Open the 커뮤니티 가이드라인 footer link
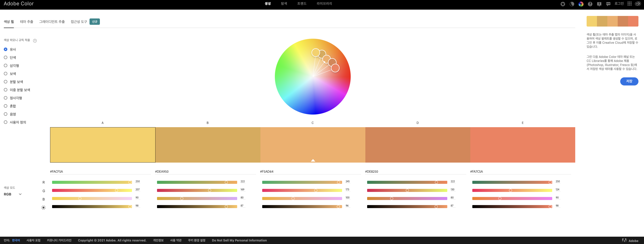Image resolution: width=644 pixels, height=244 pixels. click(x=59, y=240)
